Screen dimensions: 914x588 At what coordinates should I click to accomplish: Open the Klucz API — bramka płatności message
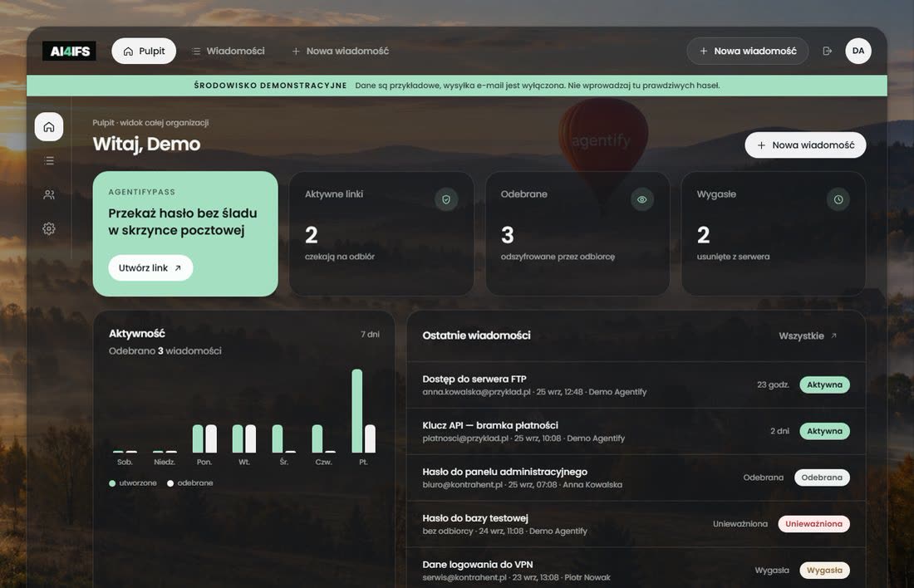[636, 431]
